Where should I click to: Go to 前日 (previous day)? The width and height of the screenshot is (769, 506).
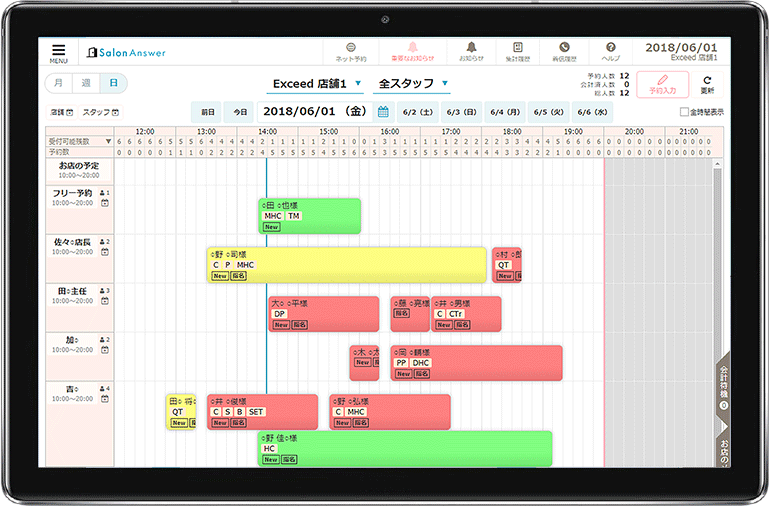(207, 112)
